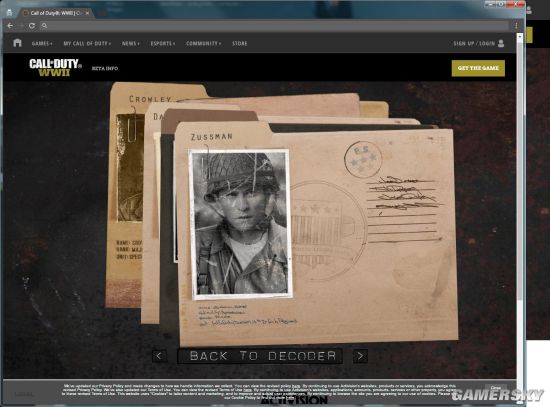Click the Back To Decoder button
Image resolution: width=550 pixels, height=407 pixels.
click(260, 356)
